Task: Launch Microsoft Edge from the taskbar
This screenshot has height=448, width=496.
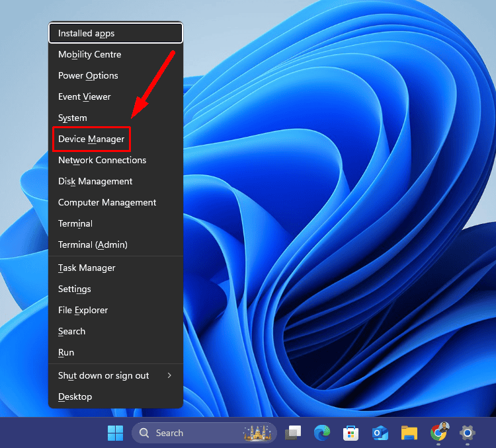Action: (x=322, y=433)
